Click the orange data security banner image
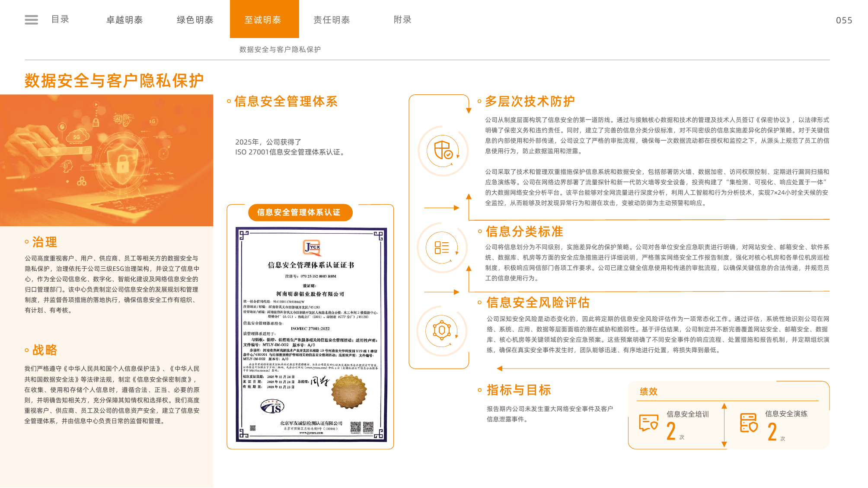 (106, 160)
